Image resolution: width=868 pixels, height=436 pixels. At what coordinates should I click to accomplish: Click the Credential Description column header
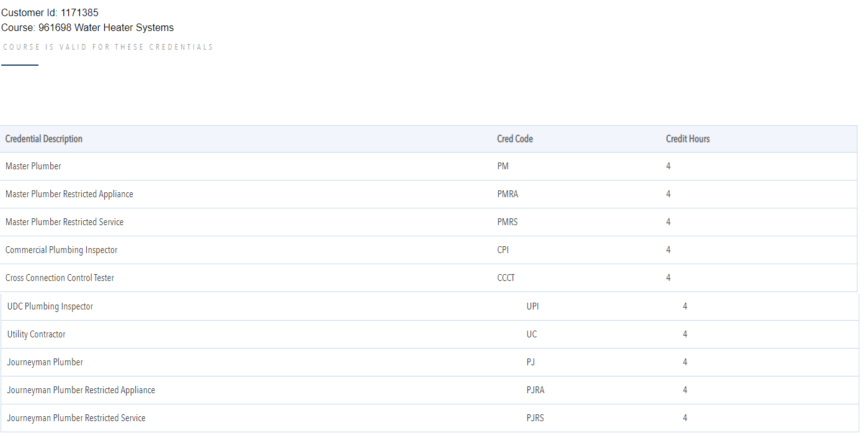pyautogui.click(x=44, y=139)
